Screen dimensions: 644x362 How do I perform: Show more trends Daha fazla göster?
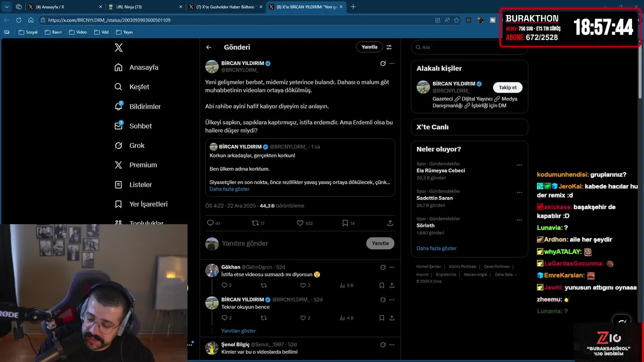pyautogui.click(x=437, y=248)
